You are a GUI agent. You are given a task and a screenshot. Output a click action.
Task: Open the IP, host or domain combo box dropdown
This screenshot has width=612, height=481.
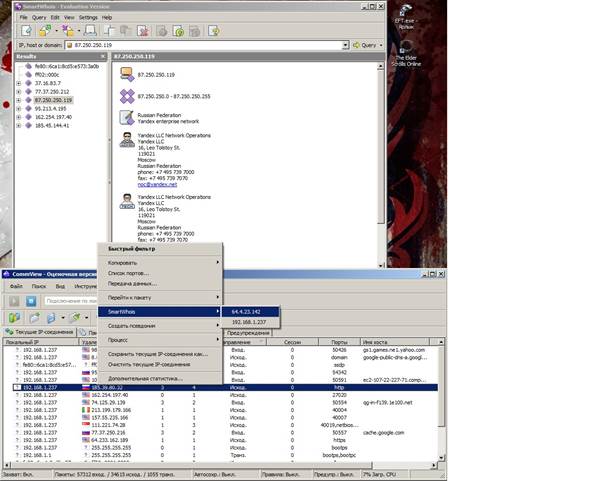coord(345,45)
